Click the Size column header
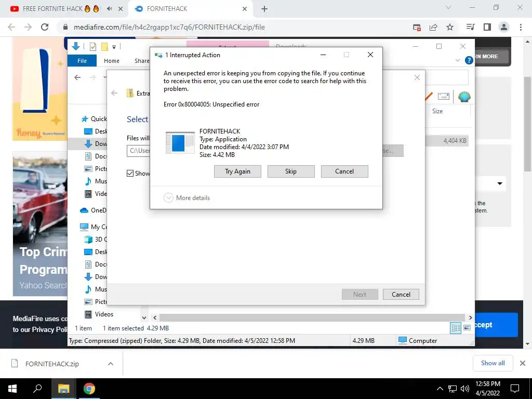 pos(437,111)
